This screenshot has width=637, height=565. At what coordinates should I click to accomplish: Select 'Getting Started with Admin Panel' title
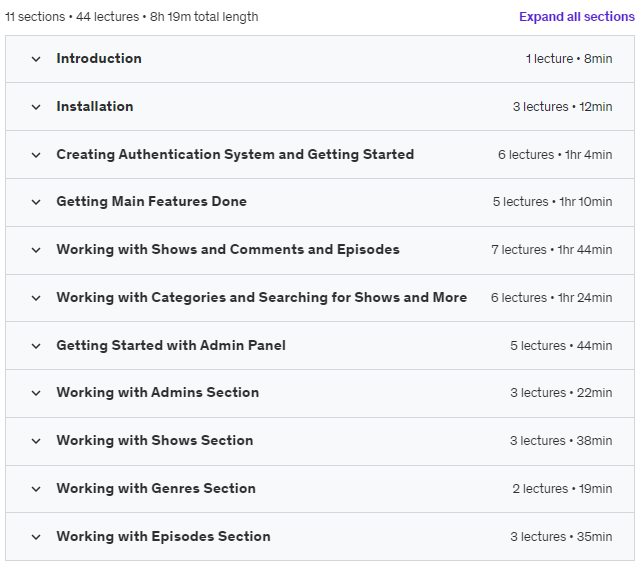171,345
